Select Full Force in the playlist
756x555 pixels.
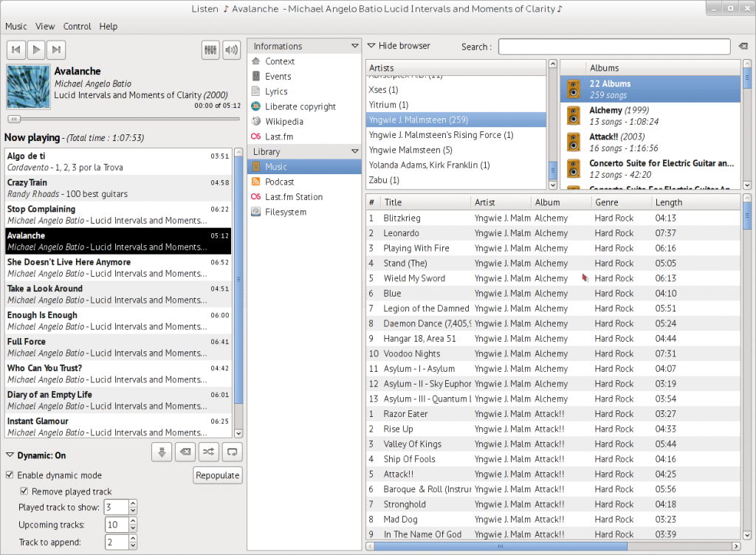[x=118, y=347]
